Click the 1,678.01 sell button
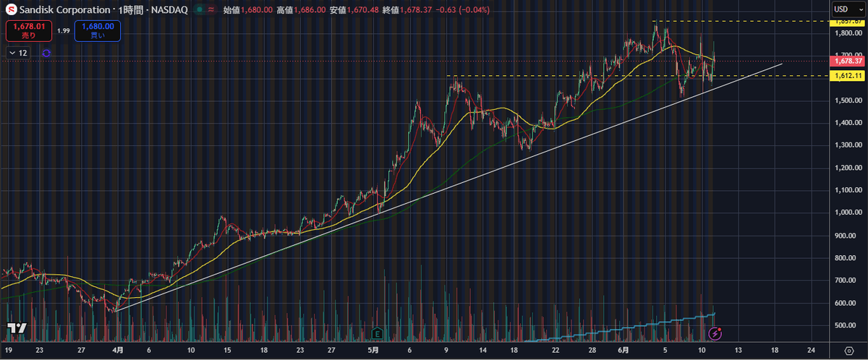 pos(28,30)
